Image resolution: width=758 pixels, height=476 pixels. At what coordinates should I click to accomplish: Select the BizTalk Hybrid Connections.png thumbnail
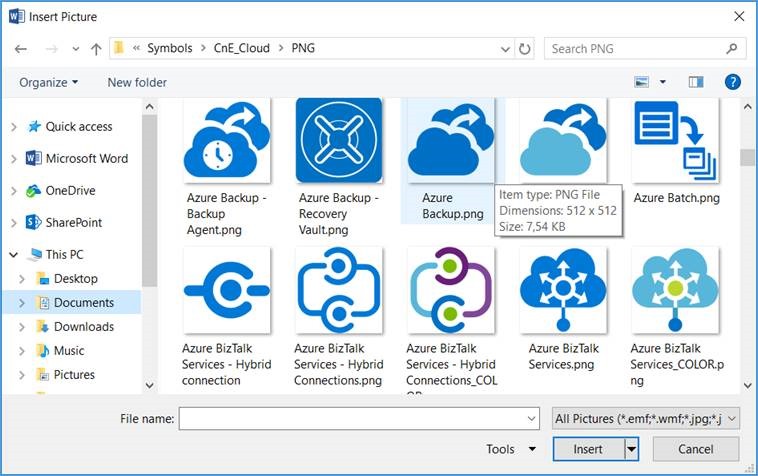point(339,290)
